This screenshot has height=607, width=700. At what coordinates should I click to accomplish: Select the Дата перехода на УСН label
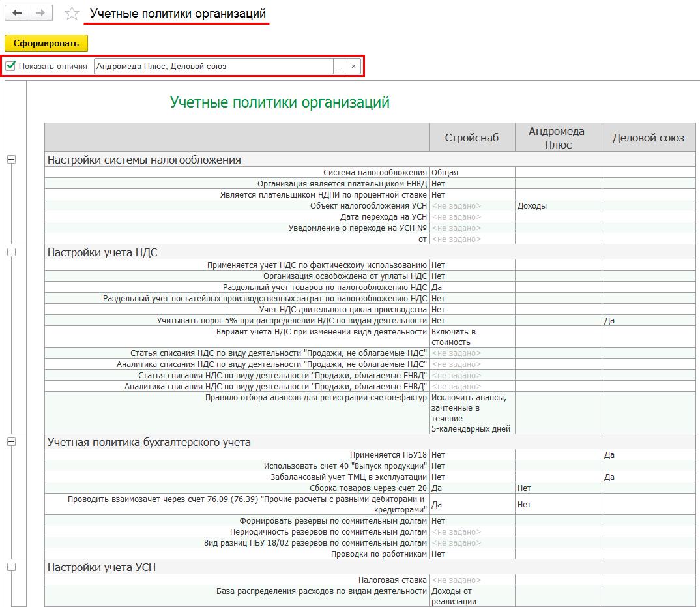point(383,217)
